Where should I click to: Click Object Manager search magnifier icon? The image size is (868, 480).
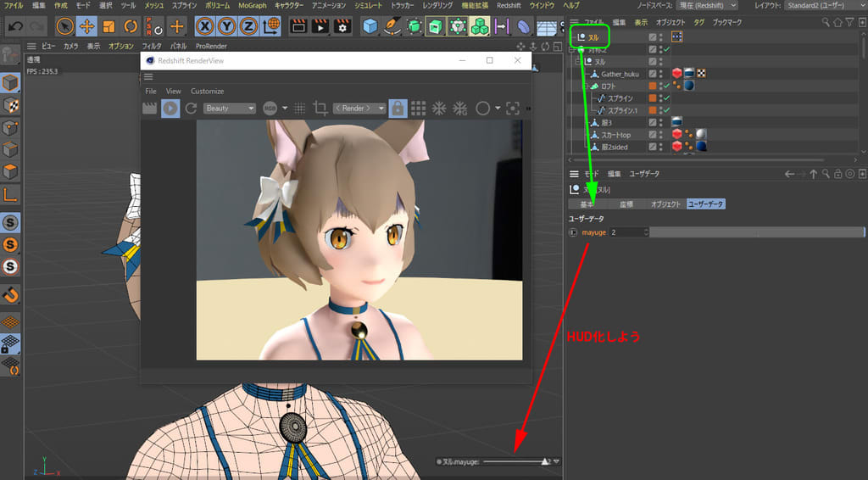826,22
